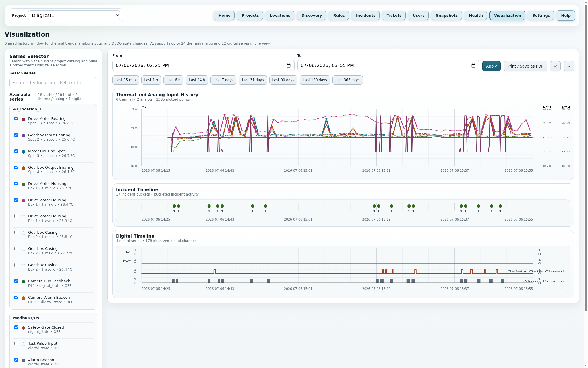Click the Drive Motor Bearing color dot
Screen dimensions: 588x368
(x=24, y=119)
